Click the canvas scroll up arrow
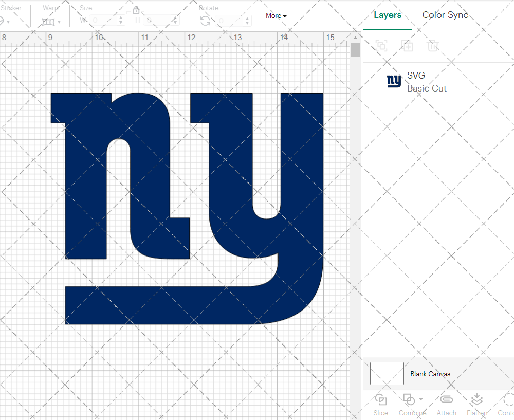The height and width of the screenshot is (420, 514). [355, 38]
